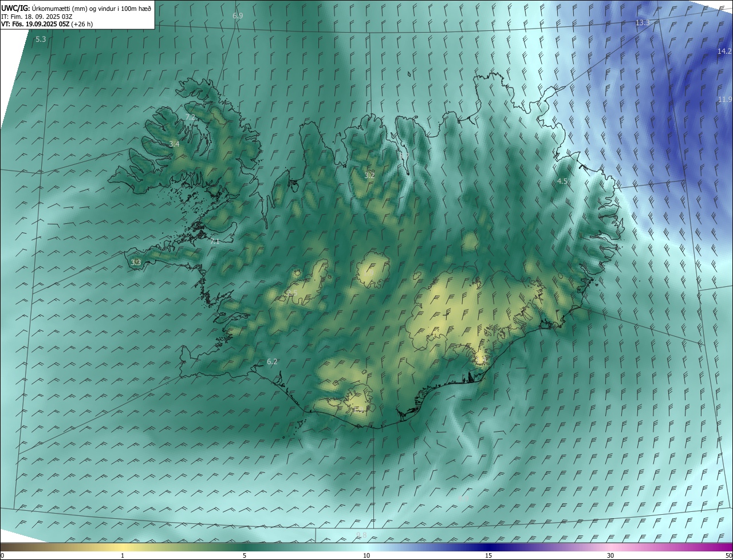Screen dimensions: 733x560
Task: Click the 50 tick on the color scale
Action: 728,556
